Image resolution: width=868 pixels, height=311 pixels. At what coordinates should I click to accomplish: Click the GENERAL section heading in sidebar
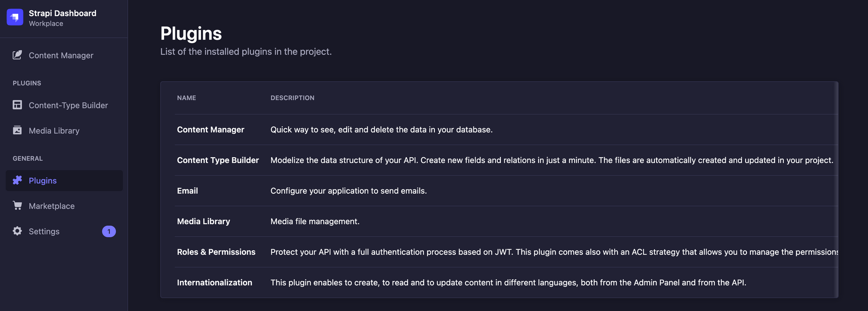click(28, 159)
